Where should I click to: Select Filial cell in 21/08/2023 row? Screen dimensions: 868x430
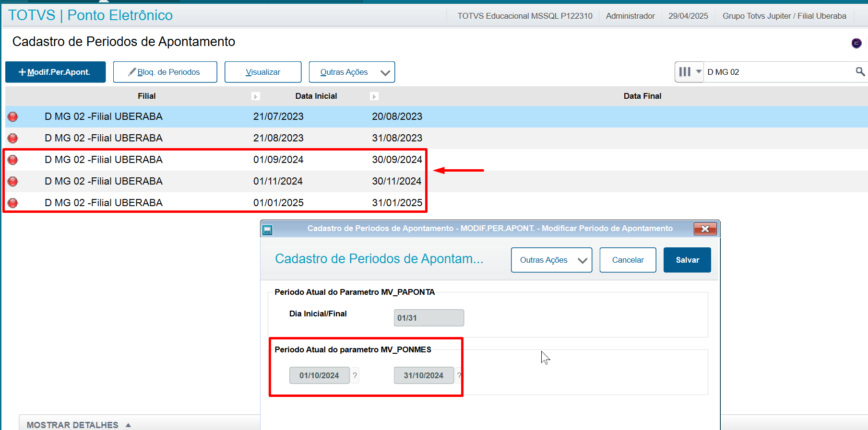tap(104, 138)
